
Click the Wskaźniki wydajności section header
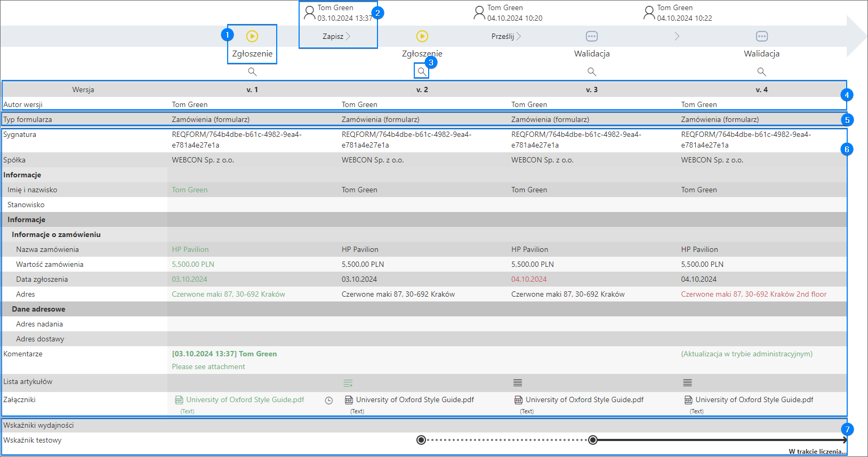(x=38, y=425)
